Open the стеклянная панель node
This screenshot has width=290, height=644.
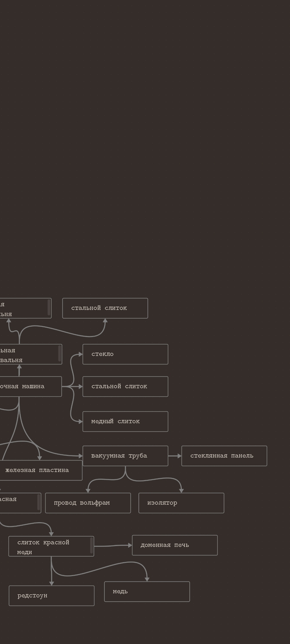coord(224,456)
